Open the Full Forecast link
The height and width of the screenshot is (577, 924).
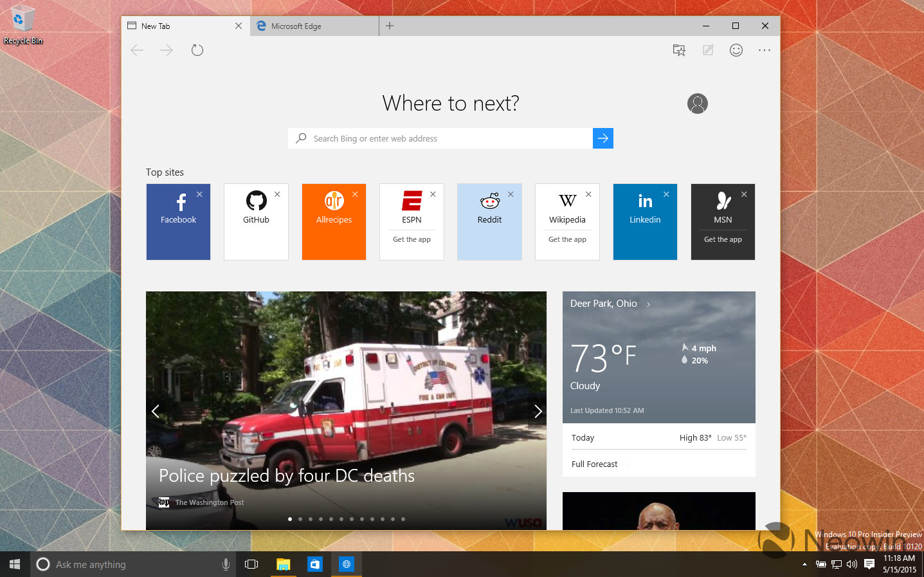pos(594,464)
